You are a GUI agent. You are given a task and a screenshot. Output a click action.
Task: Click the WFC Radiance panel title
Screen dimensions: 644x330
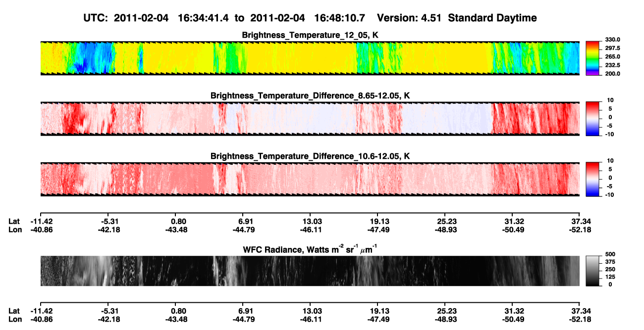pos(310,249)
